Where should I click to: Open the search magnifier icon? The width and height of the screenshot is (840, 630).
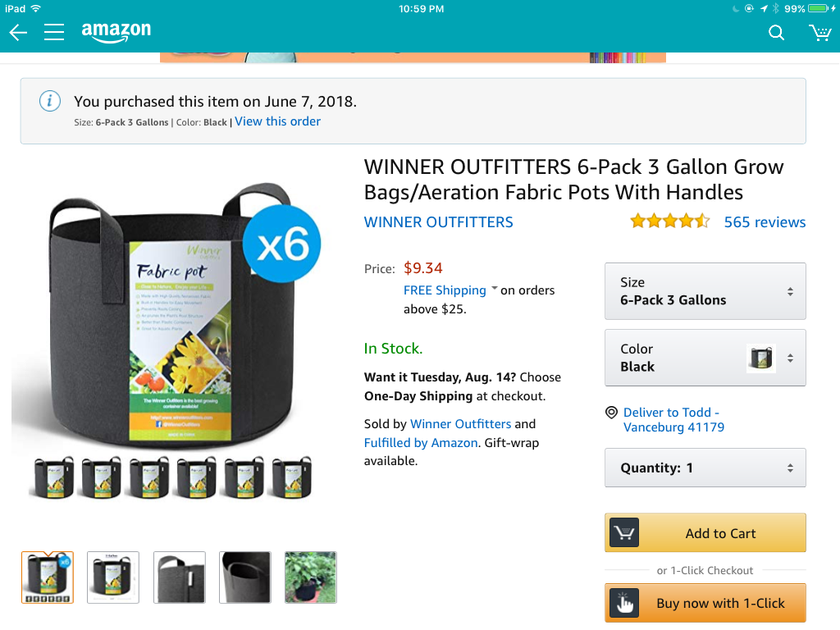click(x=776, y=33)
